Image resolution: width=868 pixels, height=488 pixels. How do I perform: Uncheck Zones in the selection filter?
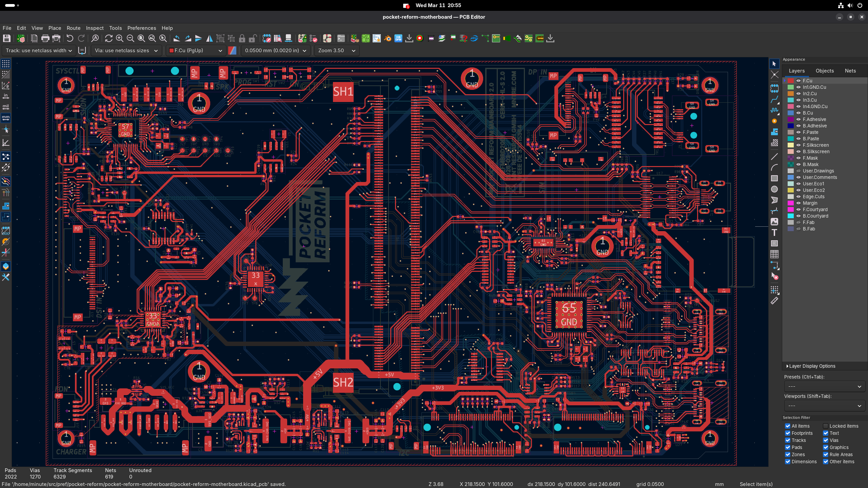(x=788, y=454)
